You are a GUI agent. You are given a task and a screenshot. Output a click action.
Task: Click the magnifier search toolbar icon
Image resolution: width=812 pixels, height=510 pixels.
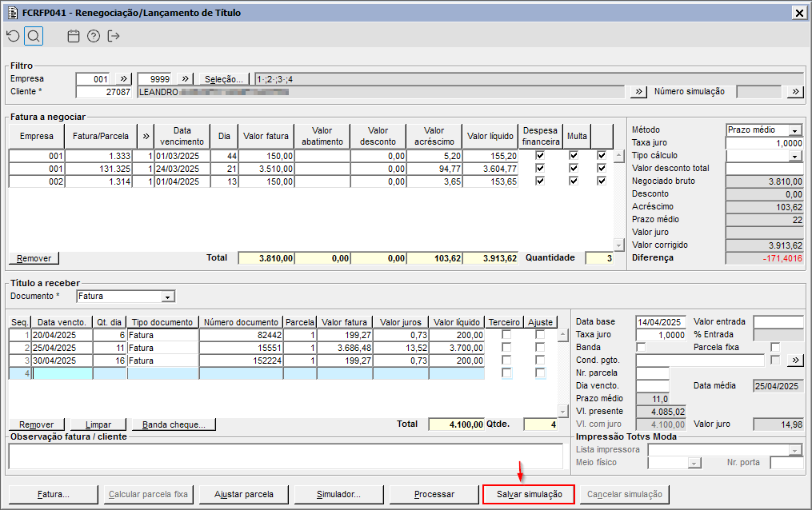pyautogui.click(x=33, y=36)
